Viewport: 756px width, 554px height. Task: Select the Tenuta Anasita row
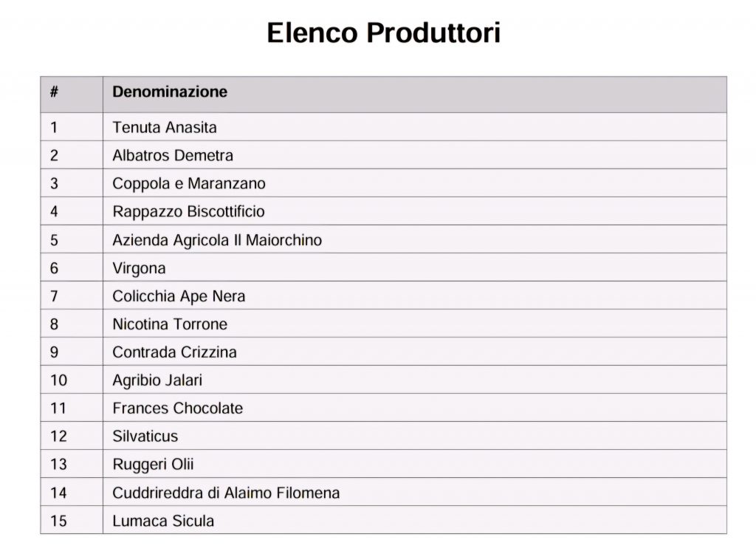tap(383, 127)
